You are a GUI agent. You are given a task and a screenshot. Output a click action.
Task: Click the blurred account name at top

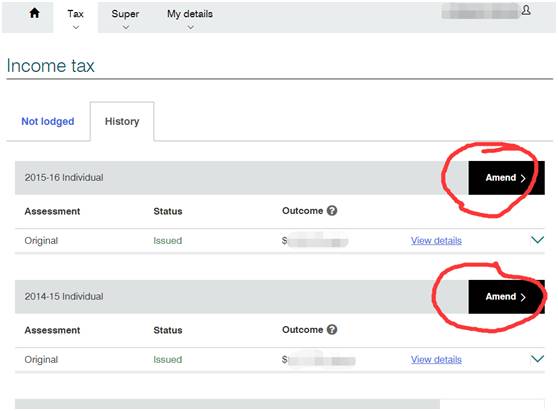[480, 11]
